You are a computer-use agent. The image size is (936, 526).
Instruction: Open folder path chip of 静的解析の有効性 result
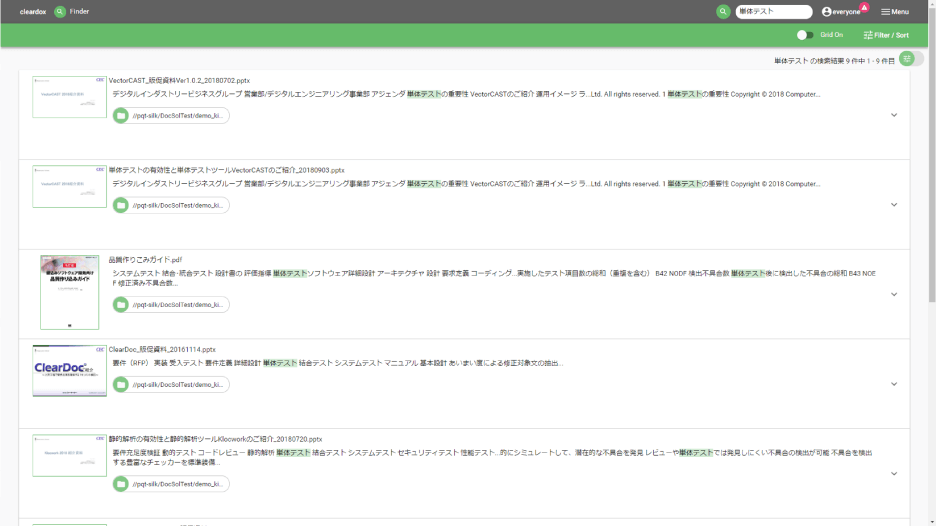(x=171, y=484)
